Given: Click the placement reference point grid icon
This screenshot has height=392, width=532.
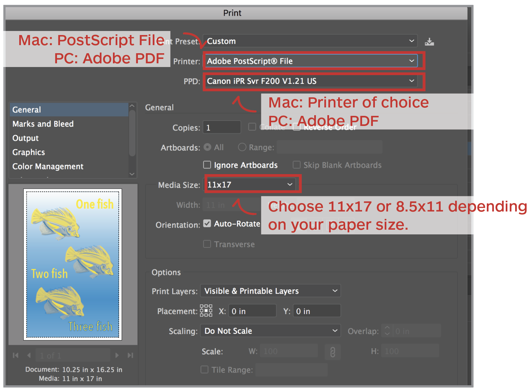Looking at the screenshot, I should (x=206, y=311).
